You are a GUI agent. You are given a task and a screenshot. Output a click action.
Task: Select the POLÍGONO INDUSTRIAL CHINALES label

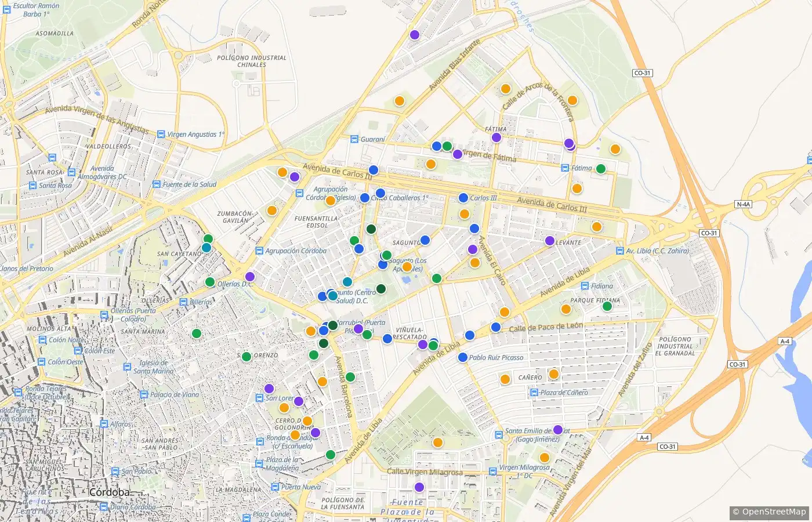pyautogui.click(x=252, y=61)
